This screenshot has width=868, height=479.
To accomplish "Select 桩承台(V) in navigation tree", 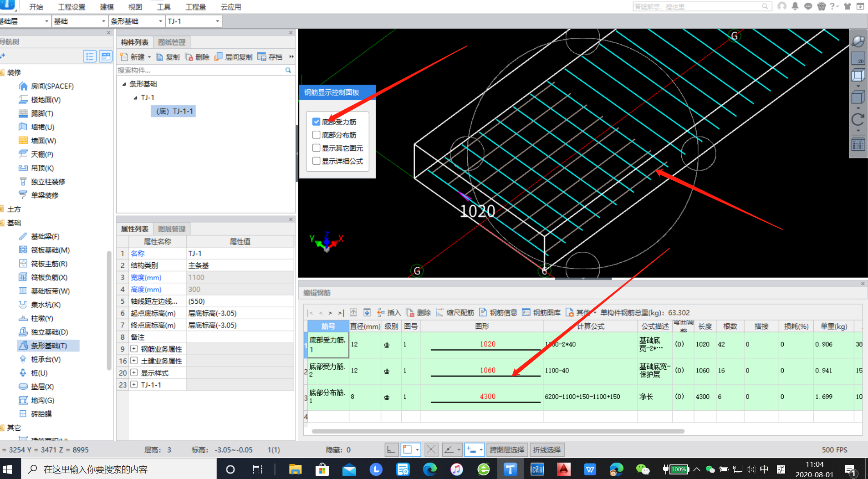I will click(x=40, y=359).
